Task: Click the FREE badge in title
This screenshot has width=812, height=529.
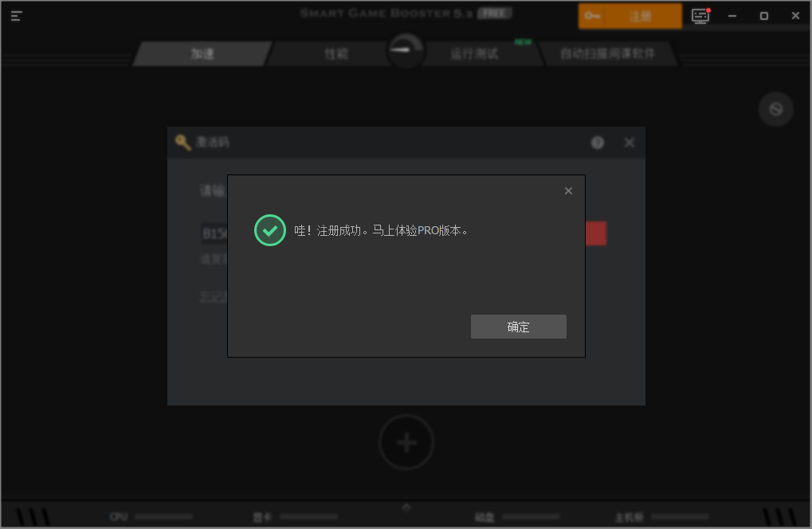Action: point(495,14)
